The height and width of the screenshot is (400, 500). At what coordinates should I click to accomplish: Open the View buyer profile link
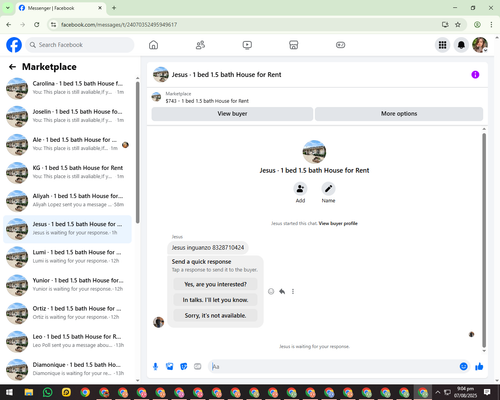pos(338,223)
